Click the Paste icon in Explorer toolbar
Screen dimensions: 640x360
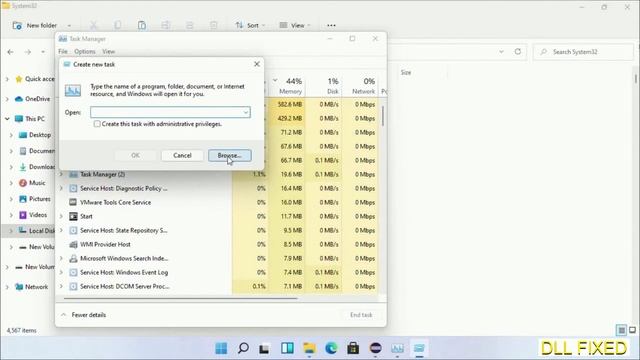[x=142, y=25]
